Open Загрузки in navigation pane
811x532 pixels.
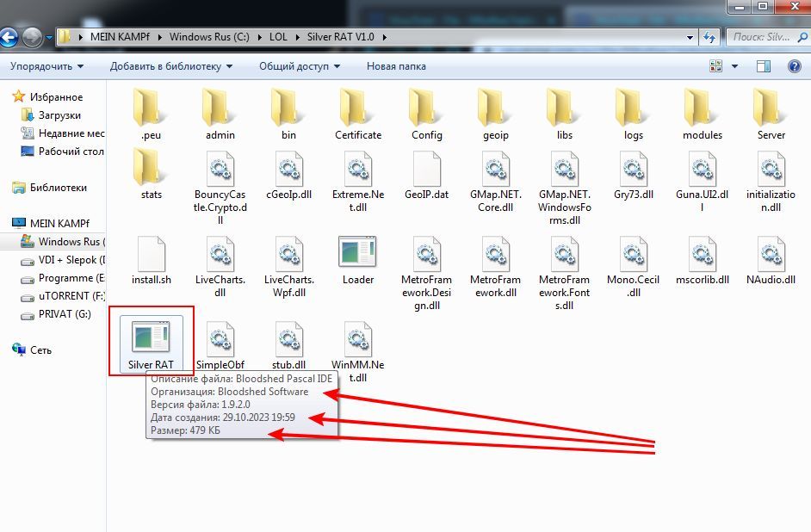(x=51, y=114)
